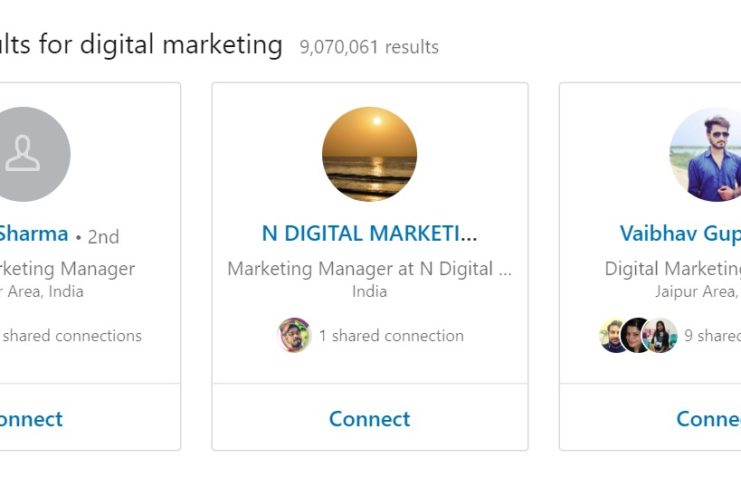This screenshot has width=741, height=486.
Task: Click the 'Jaipur Area' location on Vaibhav's card
Action: pyautogui.click(x=697, y=292)
